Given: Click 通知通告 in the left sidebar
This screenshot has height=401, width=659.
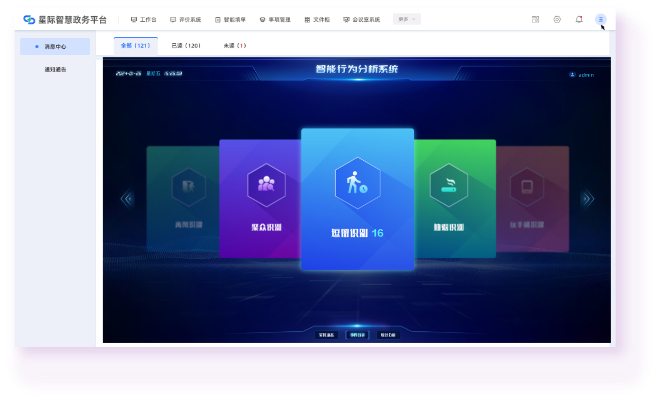Looking at the screenshot, I should click(x=56, y=69).
